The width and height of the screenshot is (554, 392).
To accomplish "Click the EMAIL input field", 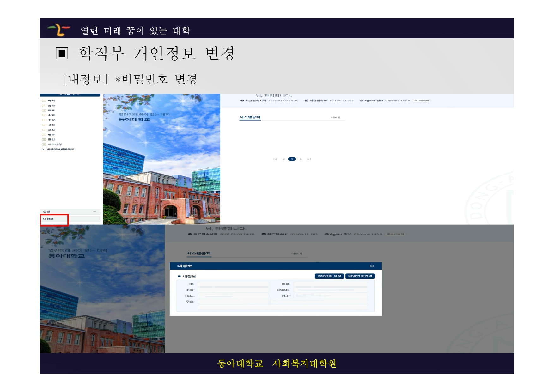I will pos(331,290).
